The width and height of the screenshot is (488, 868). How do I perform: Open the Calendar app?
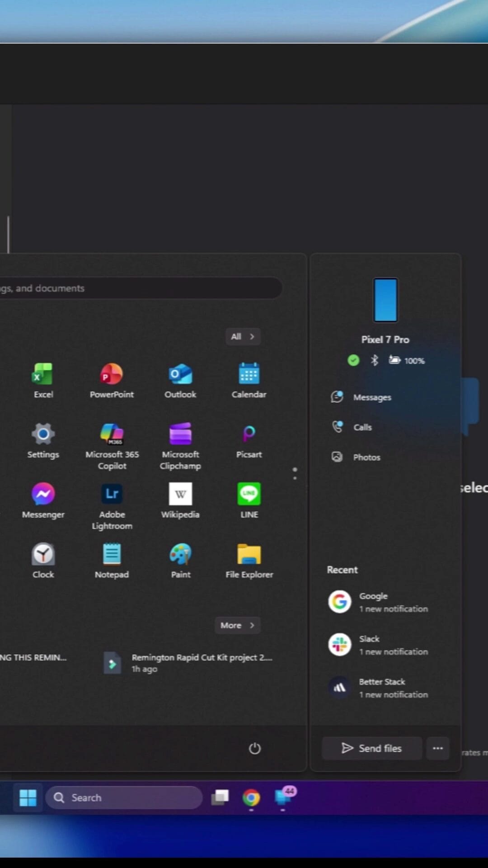249,381
